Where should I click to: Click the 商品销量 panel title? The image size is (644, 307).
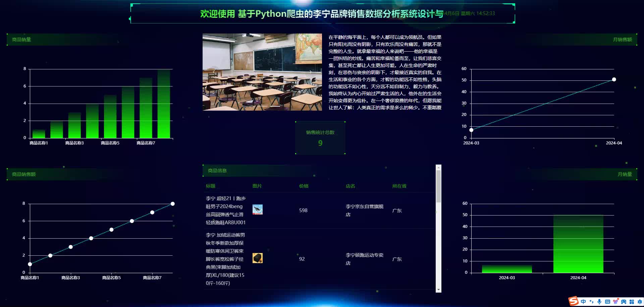[21, 40]
